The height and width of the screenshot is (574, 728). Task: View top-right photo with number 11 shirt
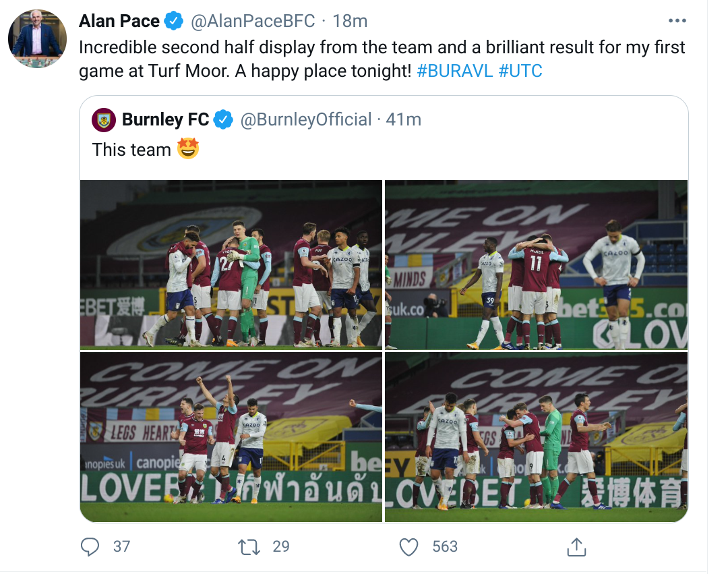[x=536, y=264]
